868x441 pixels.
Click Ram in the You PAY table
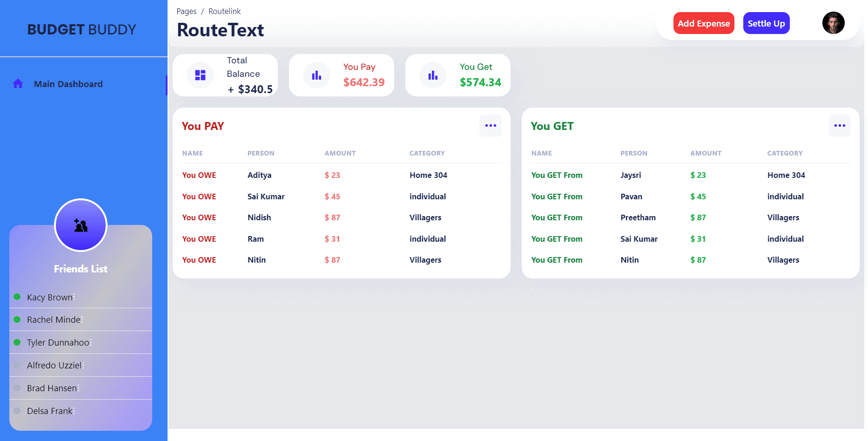tap(256, 239)
